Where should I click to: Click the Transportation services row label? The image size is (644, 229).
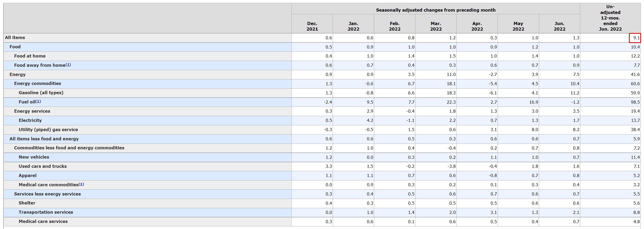pos(46,212)
